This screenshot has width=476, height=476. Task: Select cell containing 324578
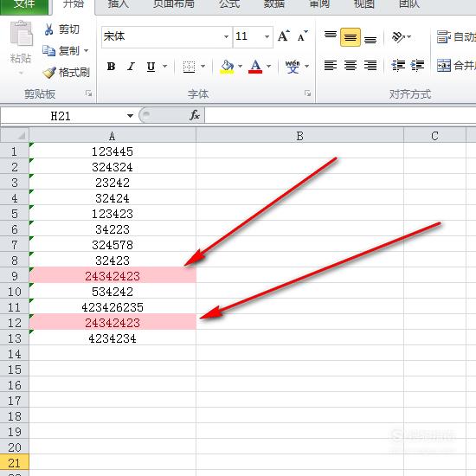click(113, 245)
